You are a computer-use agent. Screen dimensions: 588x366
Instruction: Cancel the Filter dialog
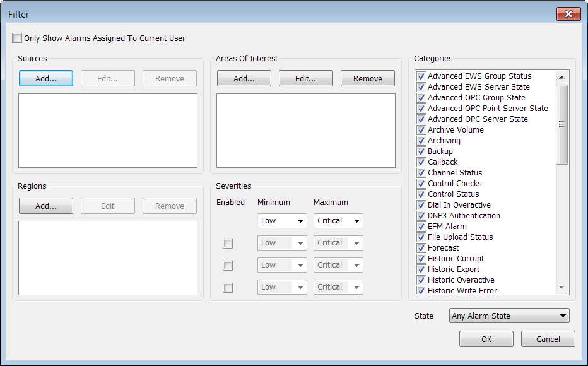[548, 339]
